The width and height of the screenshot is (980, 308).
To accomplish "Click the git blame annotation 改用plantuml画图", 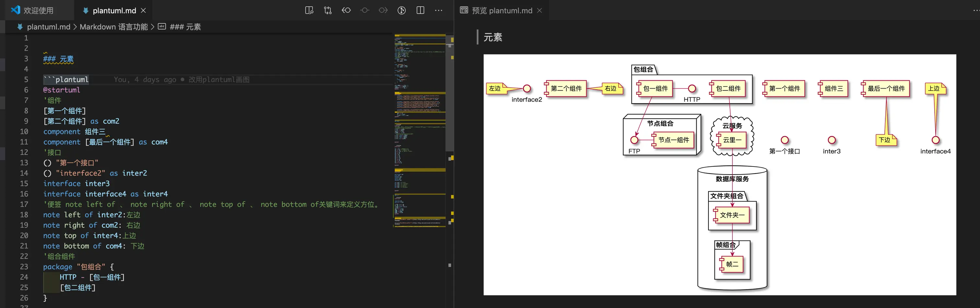I will coord(219,79).
